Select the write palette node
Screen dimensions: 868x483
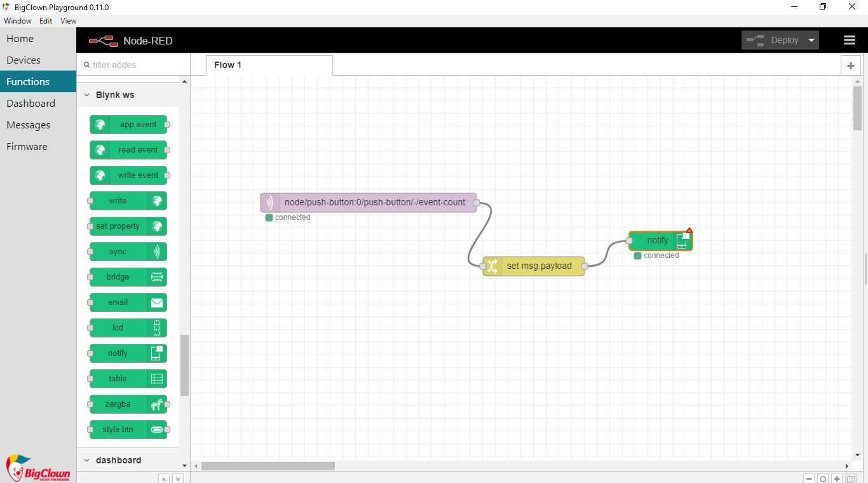[128, 201]
